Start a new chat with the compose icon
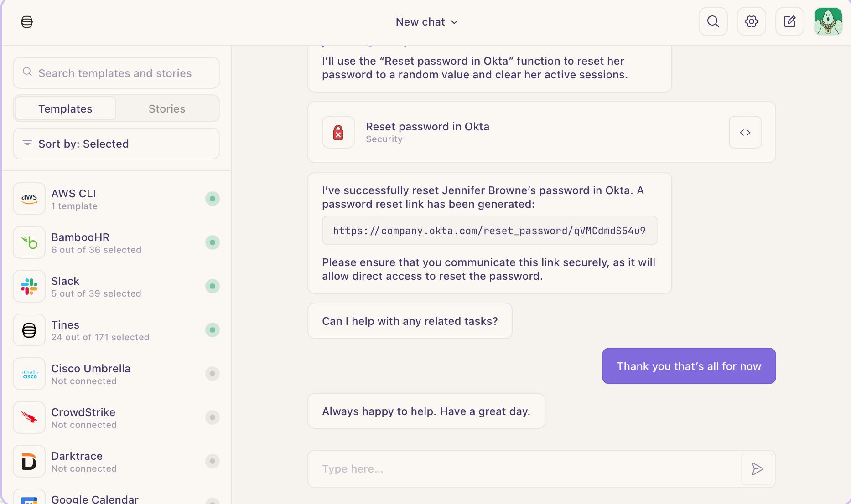Screen dimensions: 851x504 click(x=790, y=21)
